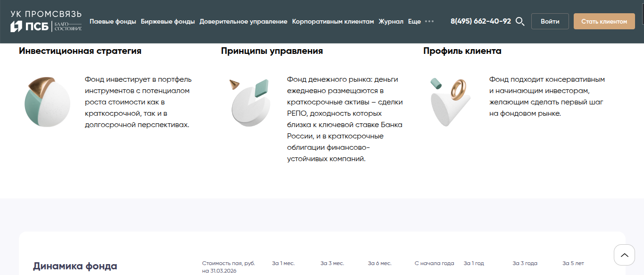
Task: Open the Журнал link
Action: (x=391, y=21)
